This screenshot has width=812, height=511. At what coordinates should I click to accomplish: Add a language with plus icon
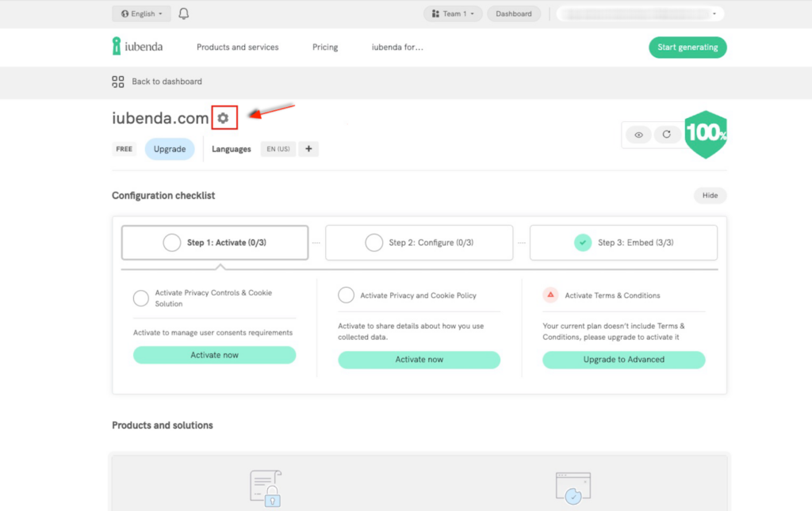click(x=308, y=149)
